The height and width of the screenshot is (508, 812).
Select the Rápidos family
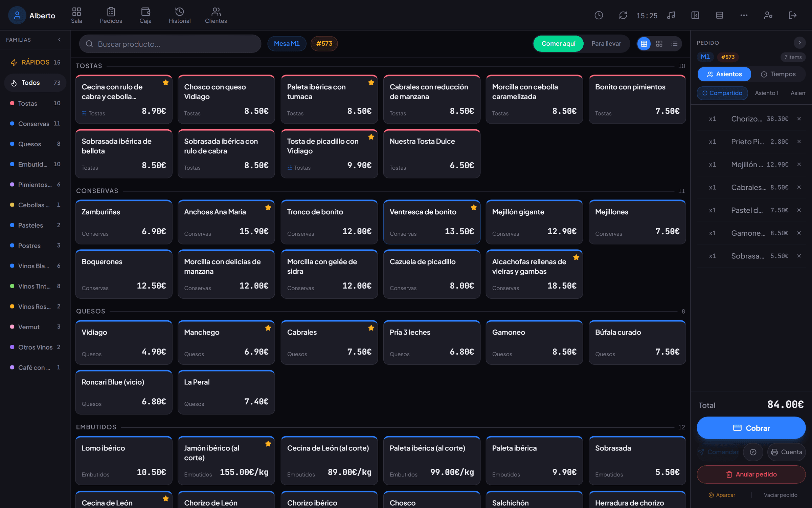coord(35,62)
